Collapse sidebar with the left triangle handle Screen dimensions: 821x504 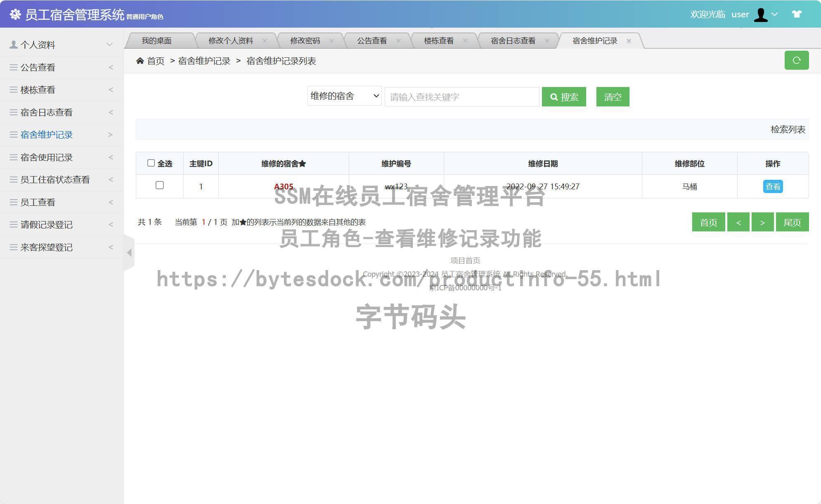coord(129,252)
